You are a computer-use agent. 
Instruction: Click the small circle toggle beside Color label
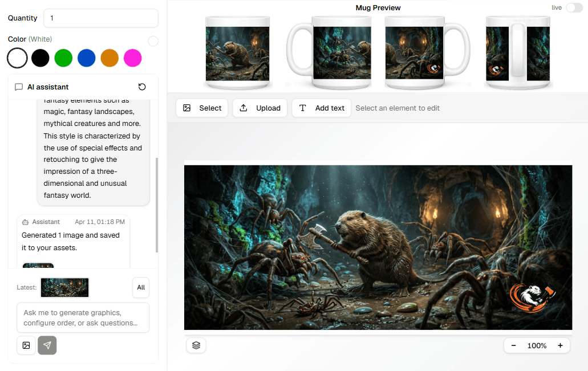[x=153, y=41]
